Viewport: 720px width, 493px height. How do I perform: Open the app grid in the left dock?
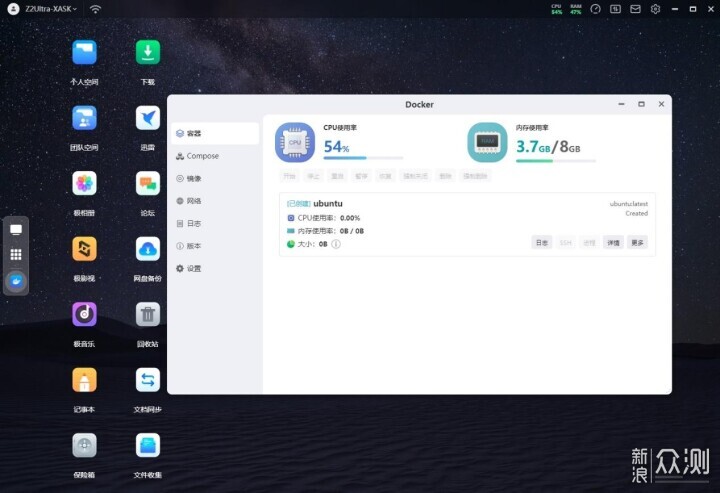(x=16, y=254)
